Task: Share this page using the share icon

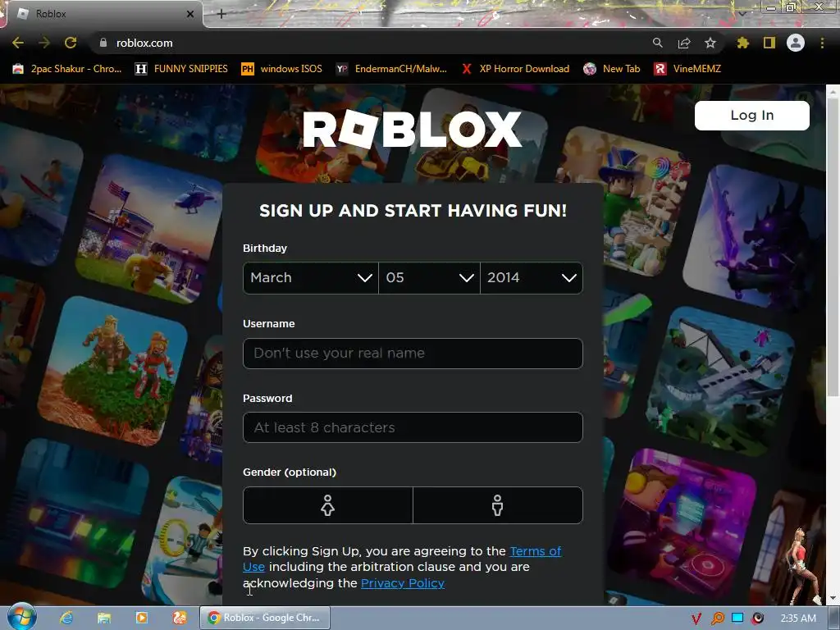Action: pyautogui.click(x=684, y=43)
